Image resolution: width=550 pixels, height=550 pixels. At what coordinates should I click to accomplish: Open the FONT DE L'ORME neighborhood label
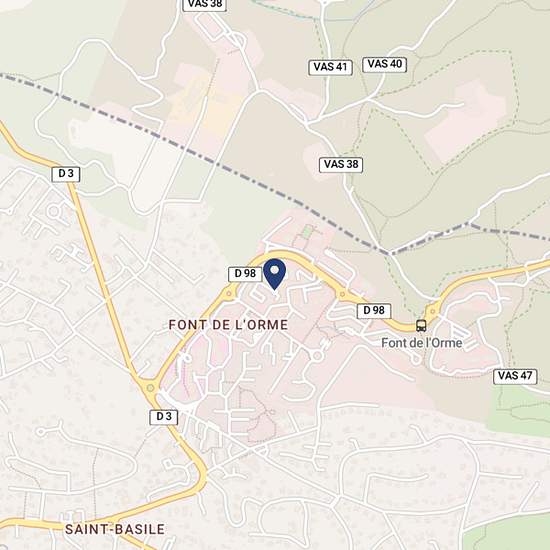coord(228,325)
